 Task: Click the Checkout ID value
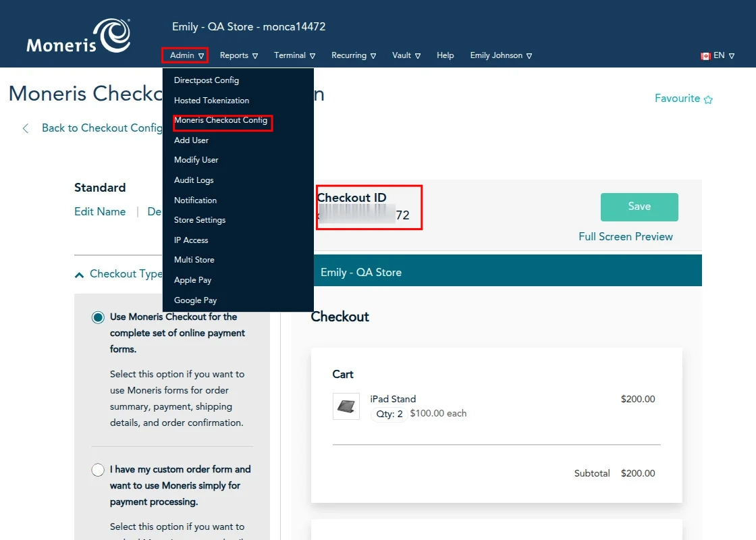pyautogui.click(x=364, y=215)
